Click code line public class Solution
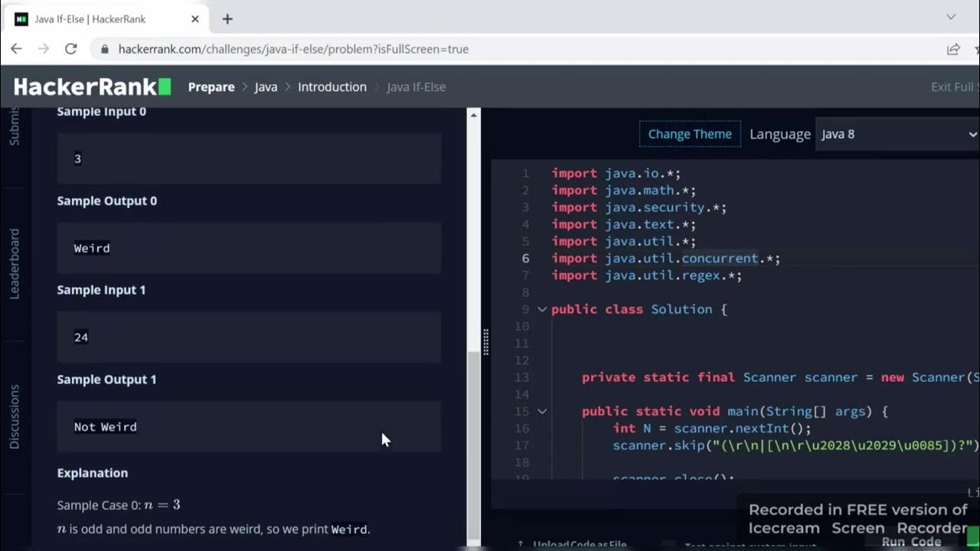 pos(639,309)
